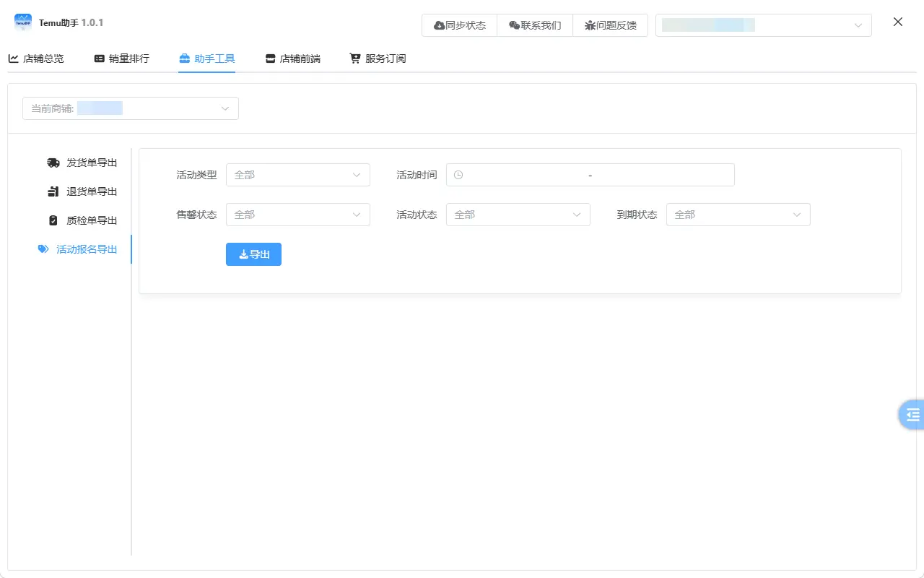Click the bug icon on 问题反馈

(590, 25)
